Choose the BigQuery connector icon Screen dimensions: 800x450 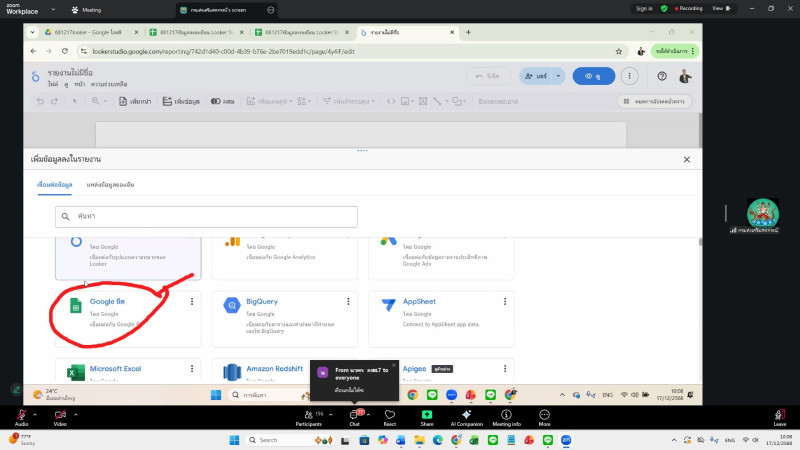point(231,305)
